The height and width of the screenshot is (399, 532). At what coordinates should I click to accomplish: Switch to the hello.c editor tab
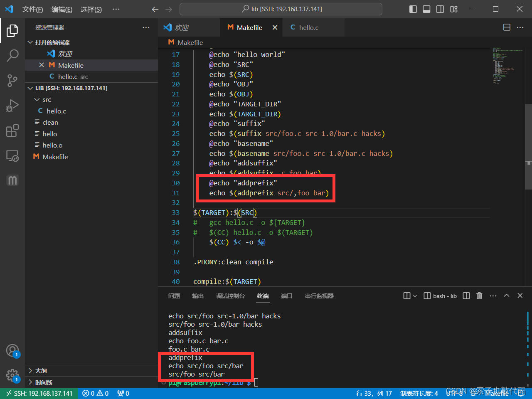[x=314, y=27]
